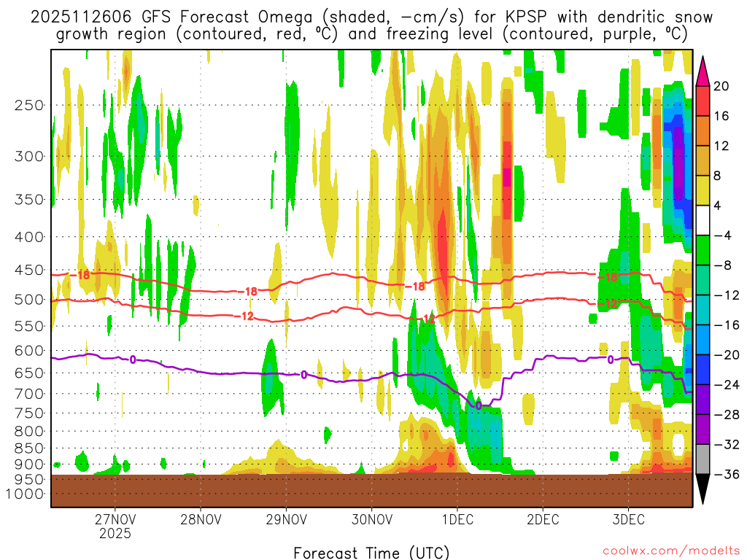Select the 950 pressure level label
Viewport: 747px width, 560px height.
(29, 480)
